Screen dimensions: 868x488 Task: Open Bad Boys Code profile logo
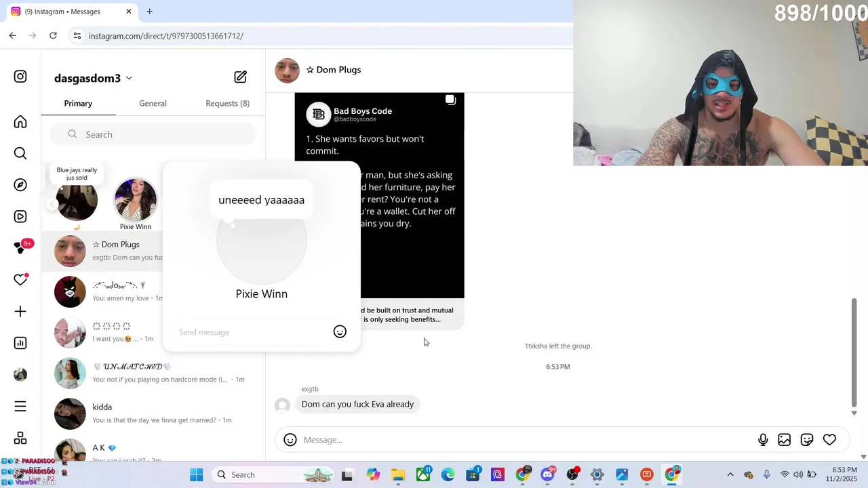pos(319,115)
